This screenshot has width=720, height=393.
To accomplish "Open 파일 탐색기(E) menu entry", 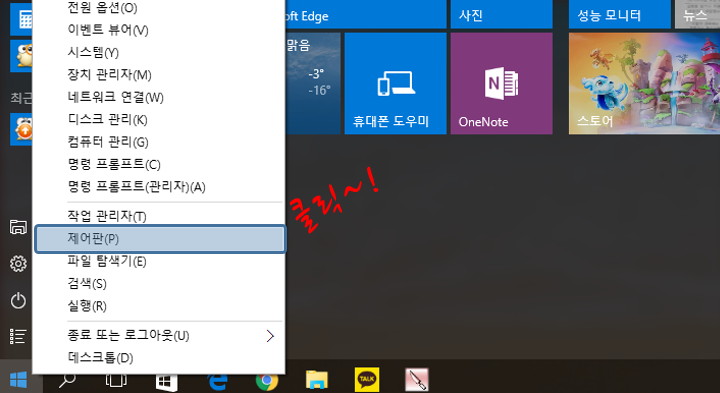I will coord(159,261).
